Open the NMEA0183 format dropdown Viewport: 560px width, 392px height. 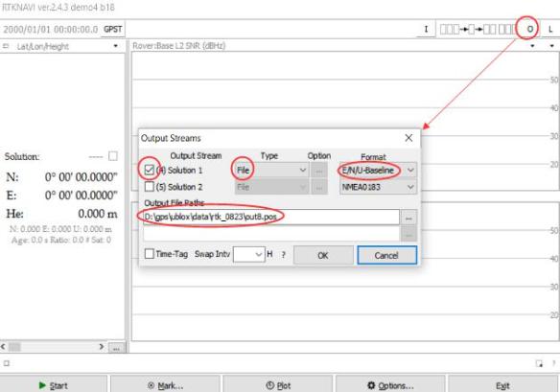tap(378, 187)
